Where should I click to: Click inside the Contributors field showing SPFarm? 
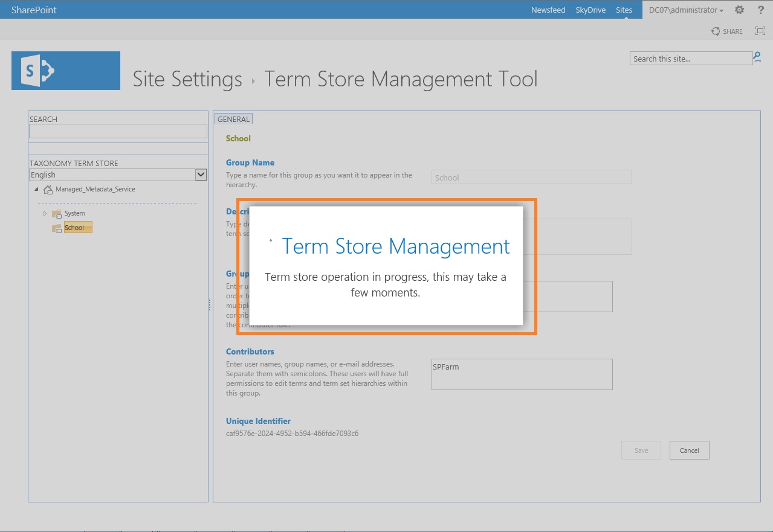coord(522,374)
